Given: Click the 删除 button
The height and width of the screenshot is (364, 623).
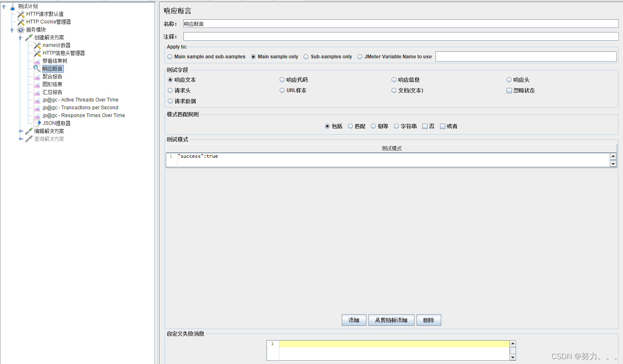Looking at the screenshot, I should [x=428, y=320].
